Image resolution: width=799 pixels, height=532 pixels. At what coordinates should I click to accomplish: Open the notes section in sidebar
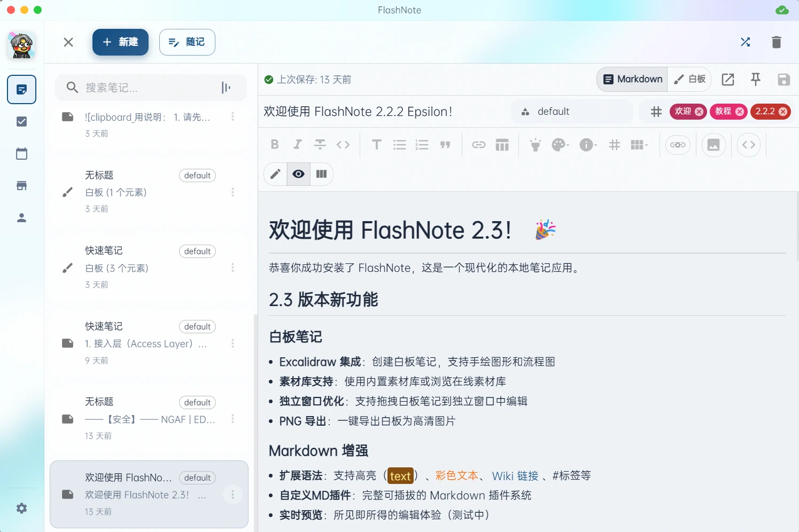point(21,90)
